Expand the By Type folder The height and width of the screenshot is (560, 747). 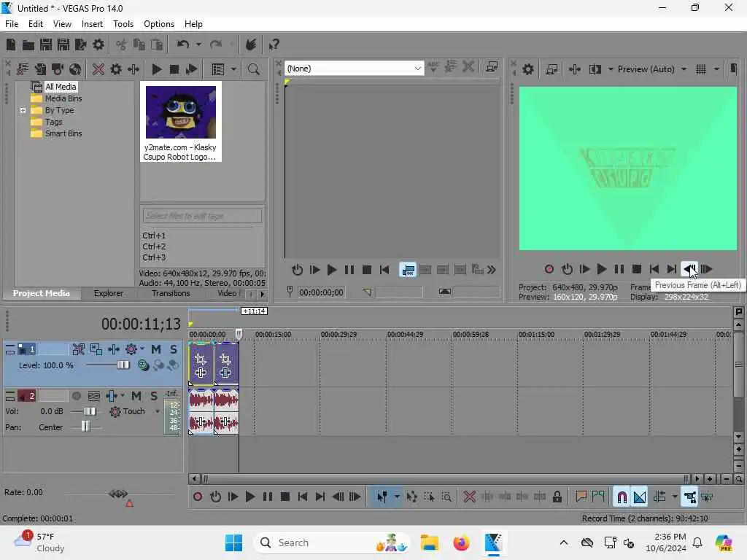tap(23, 111)
